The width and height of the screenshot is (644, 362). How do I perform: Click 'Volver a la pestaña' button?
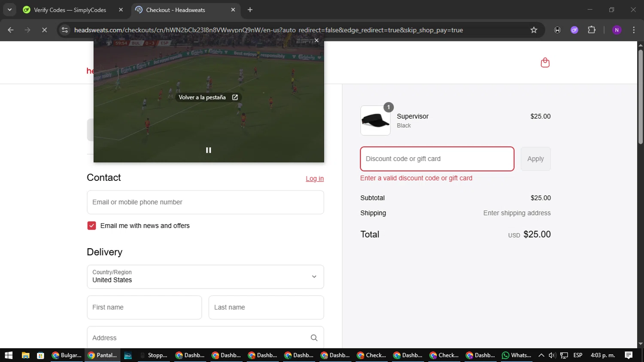point(208,97)
